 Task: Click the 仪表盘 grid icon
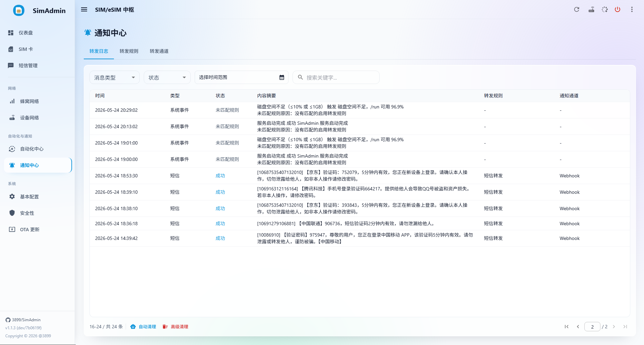click(x=11, y=33)
